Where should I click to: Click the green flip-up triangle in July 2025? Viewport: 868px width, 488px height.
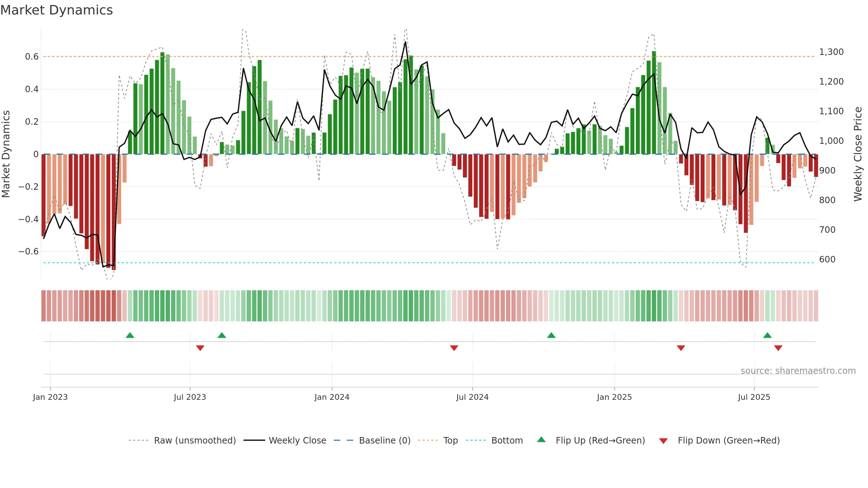[767, 335]
